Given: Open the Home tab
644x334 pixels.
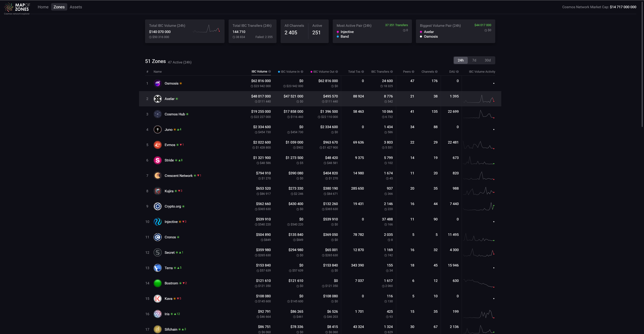Looking at the screenshot, I should (43, 7).
